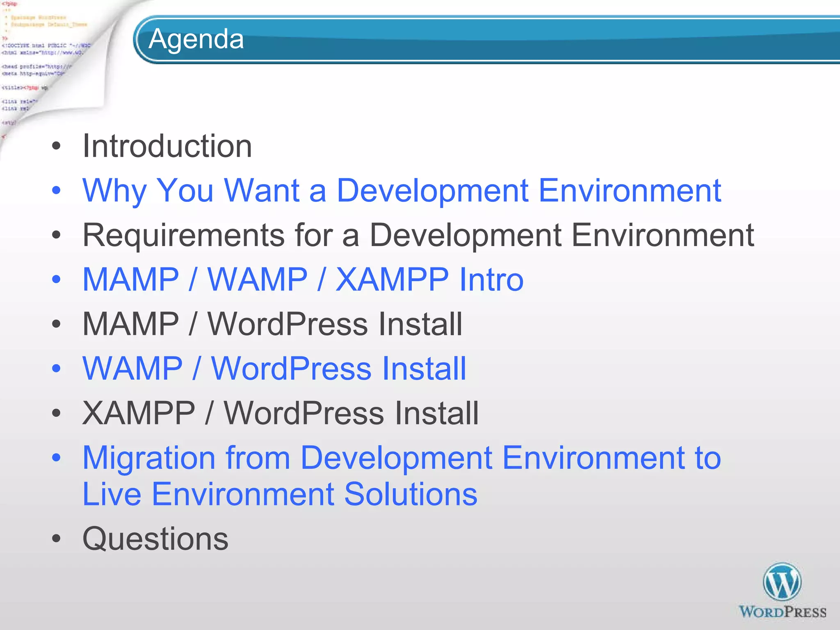Click Requirements for a Development Environment
This screenshot has width=840, height=630.
pos(418,235)
